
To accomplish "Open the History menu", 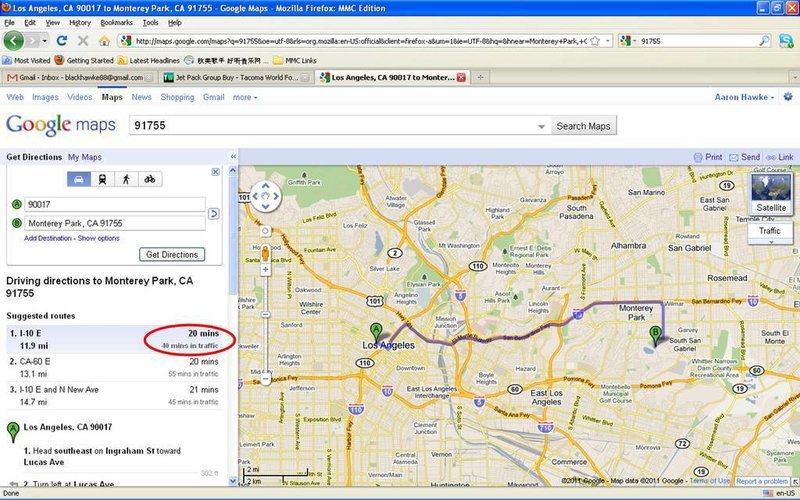I will tap(80, 22).
